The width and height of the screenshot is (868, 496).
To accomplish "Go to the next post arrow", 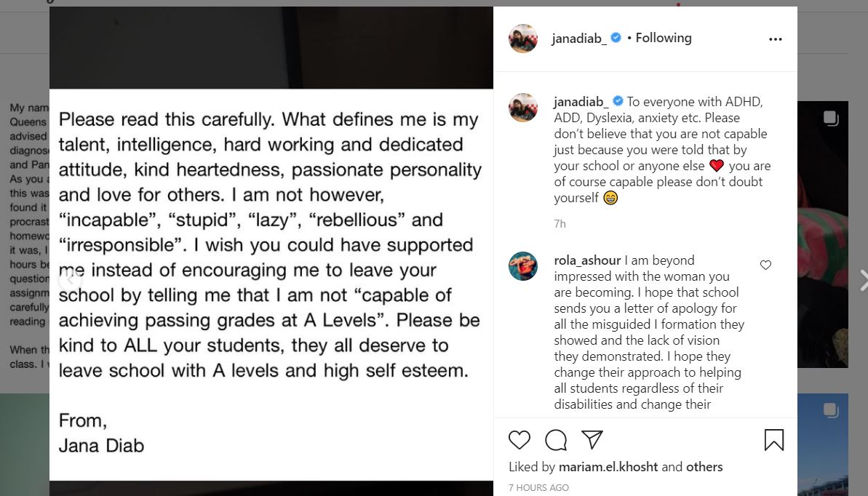I will (x=862, y=280).
